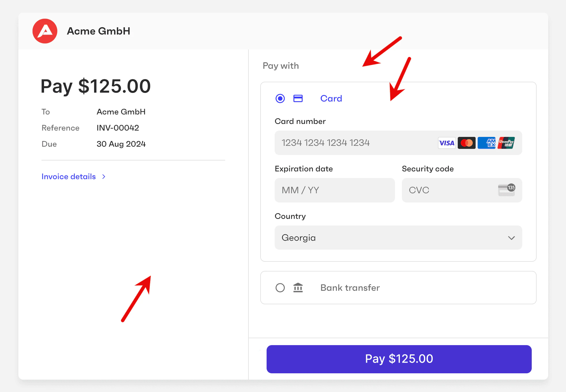Select the Visa icon on card field

click(447, 143)
